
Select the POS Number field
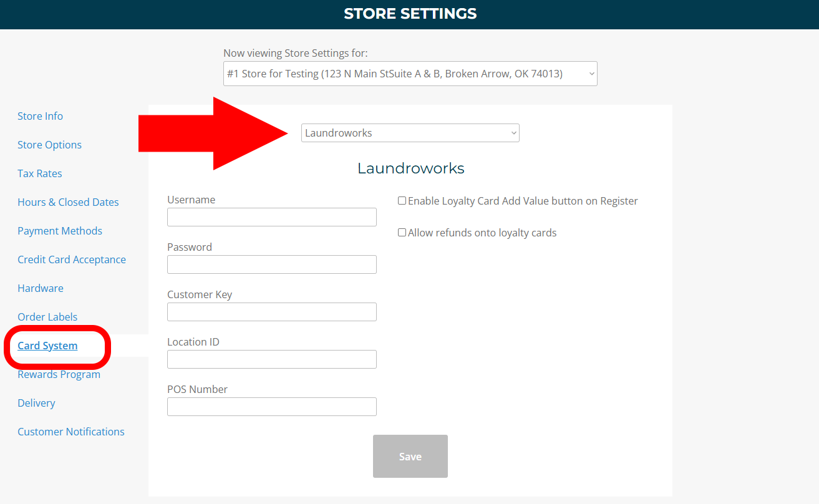tap(272, 407)
